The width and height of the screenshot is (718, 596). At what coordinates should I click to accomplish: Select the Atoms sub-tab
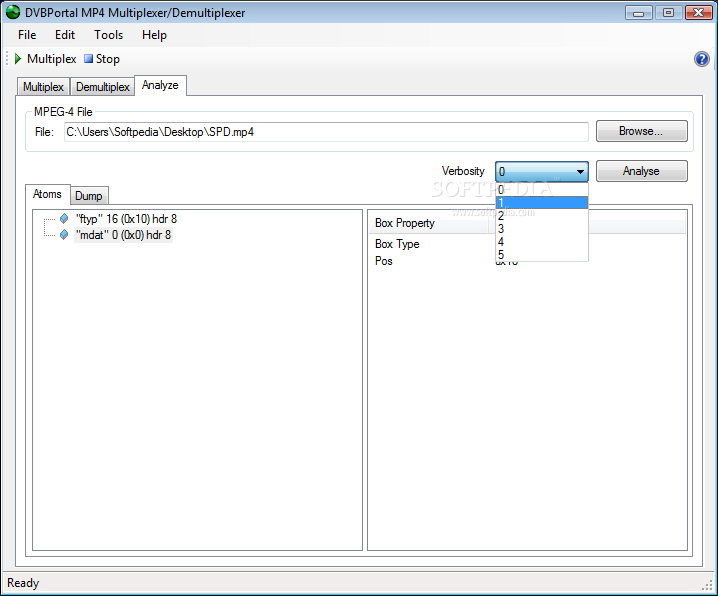(47, 194)
